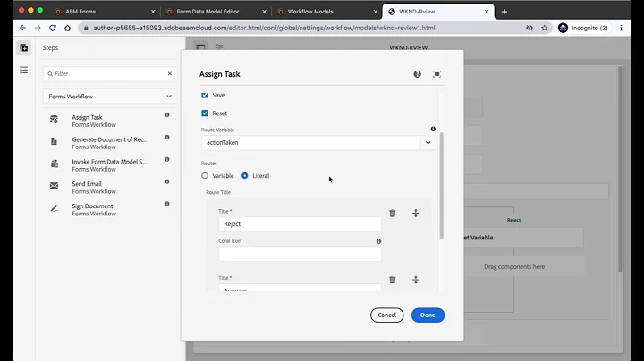644x361 pixels.
Task: Click the Done button
Action: coord(428,315)
